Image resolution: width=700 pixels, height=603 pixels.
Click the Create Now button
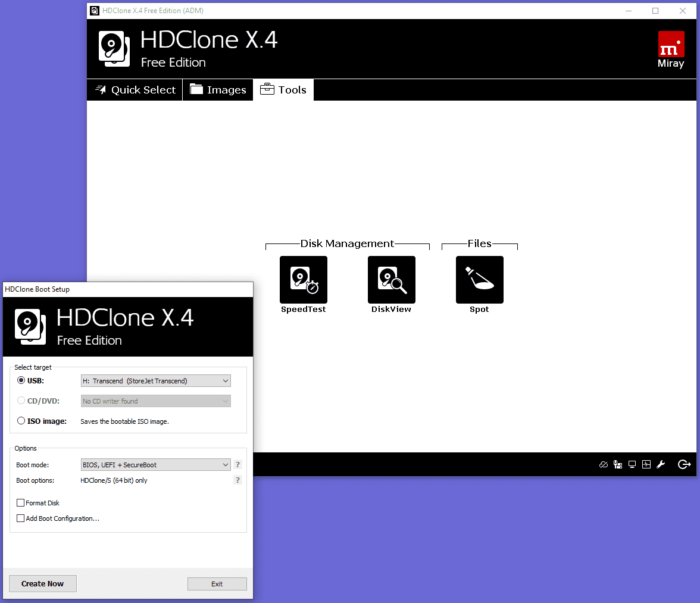click(43, 584)
